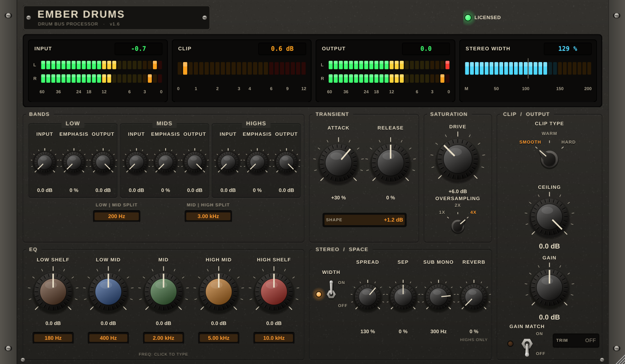Click the Mids band Emphasis knob

tap(166, 163)
